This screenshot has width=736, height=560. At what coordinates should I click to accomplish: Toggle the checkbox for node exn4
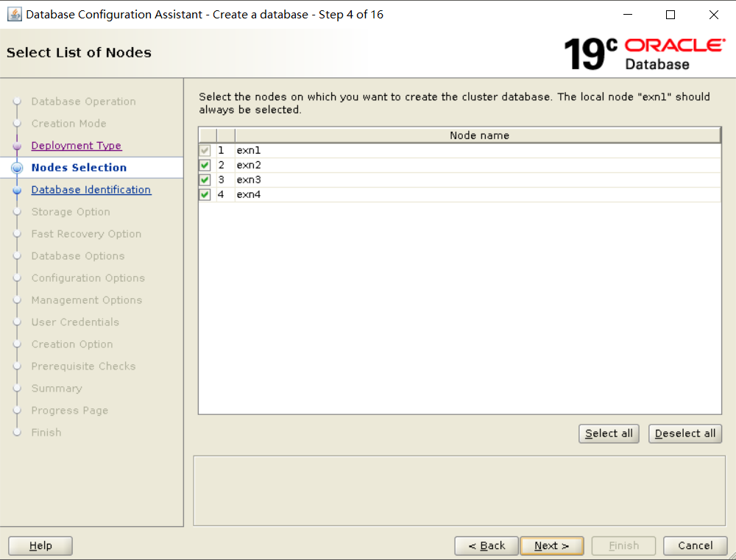point(205,194)
